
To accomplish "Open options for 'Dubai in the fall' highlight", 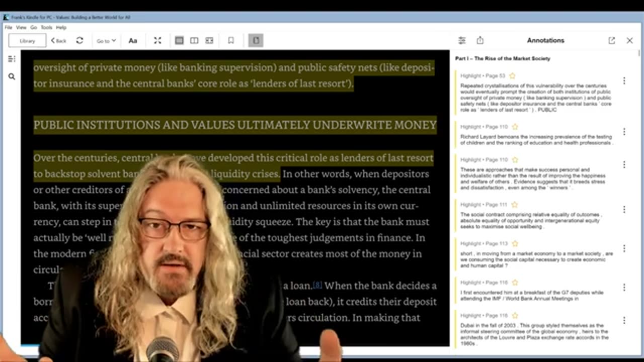I will pyautogui.click(x=624, y=320).
